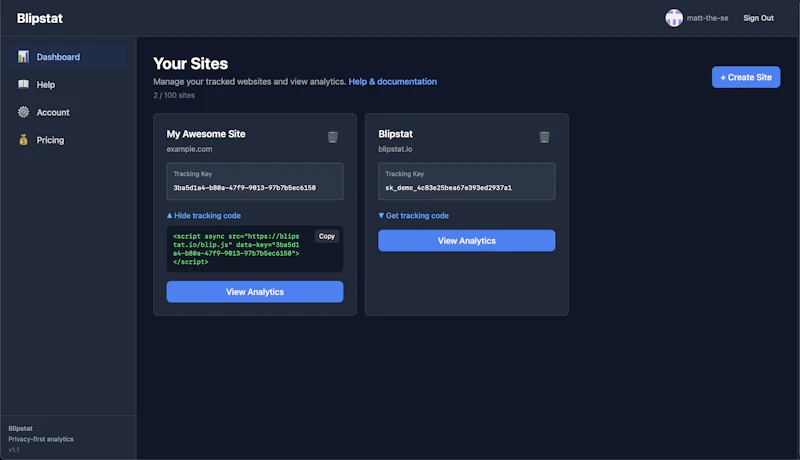This screenshot has height=460, width=800.
Task: Click My Awesome Site tracking key field
Action: 255,181
